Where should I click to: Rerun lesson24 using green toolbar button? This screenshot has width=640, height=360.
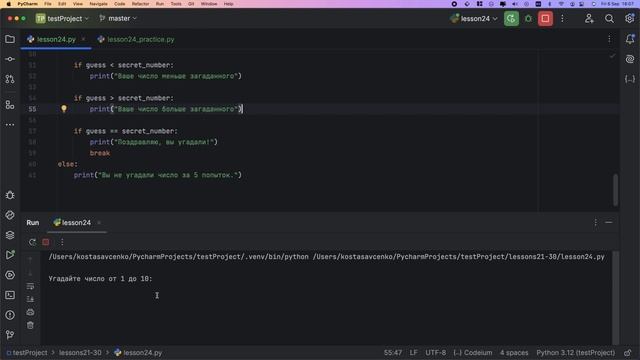click(511, 19)
